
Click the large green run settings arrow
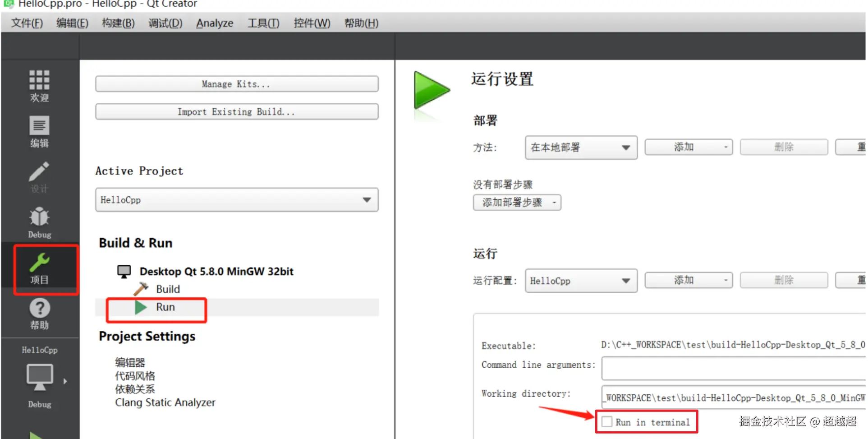(x=431, y=90)
